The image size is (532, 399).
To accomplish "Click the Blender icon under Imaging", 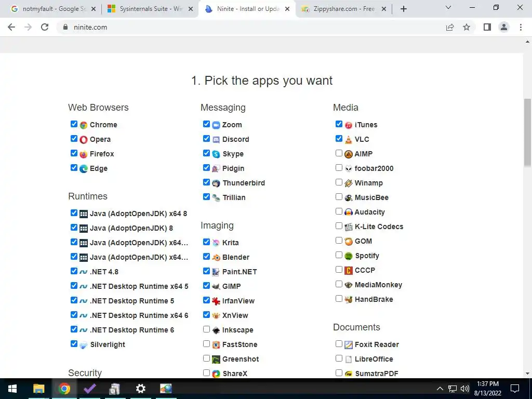I will coord(216,258).
